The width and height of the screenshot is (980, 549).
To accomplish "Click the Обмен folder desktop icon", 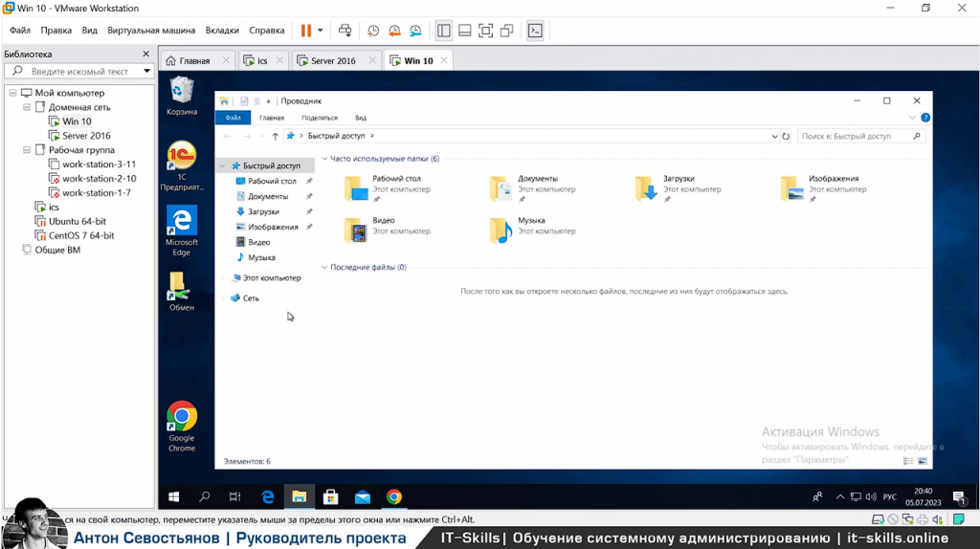I will click(x=182, y=291).
